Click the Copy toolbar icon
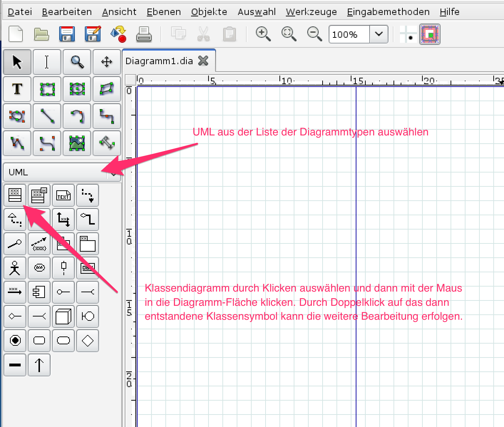Image resolution: width=504 pixels, height=427 pixels. coord(178,34)
